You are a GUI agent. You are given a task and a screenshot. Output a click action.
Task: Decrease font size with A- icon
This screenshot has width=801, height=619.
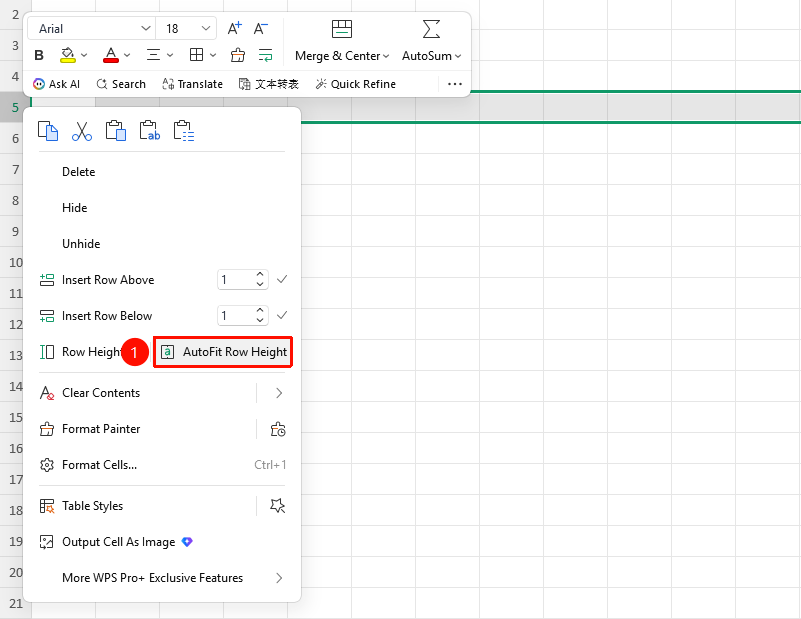(x=261, y=29)
